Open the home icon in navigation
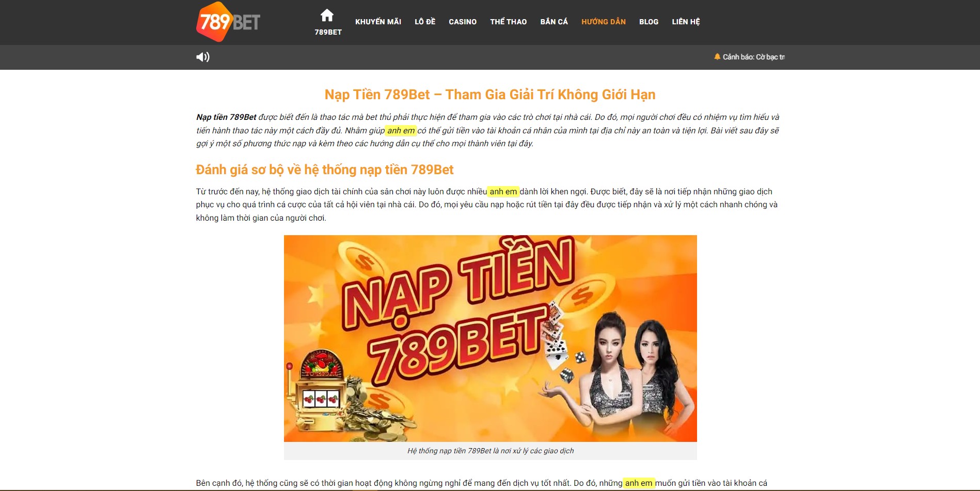 (327, 15)
